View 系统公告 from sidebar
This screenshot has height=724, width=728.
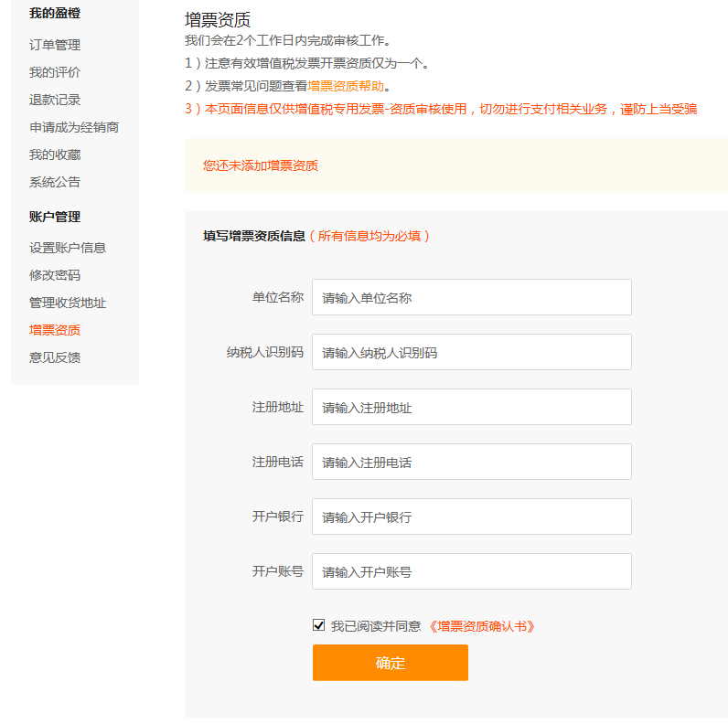coord(55,182)
